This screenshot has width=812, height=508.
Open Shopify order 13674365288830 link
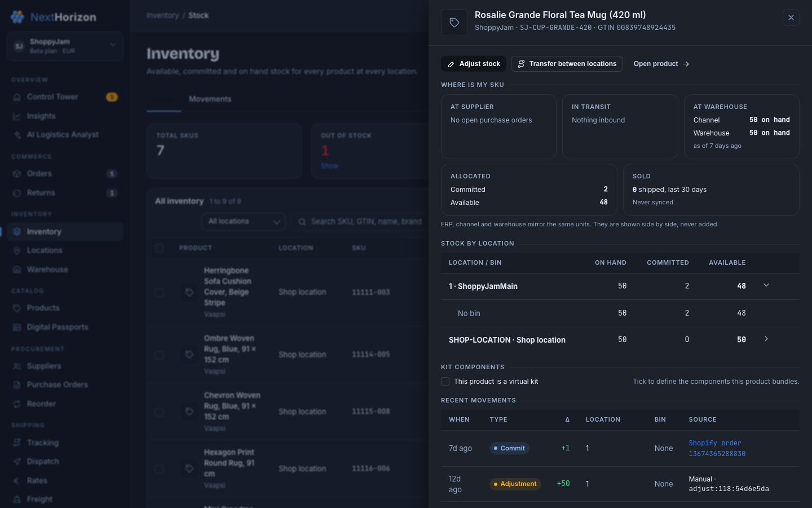717,448
